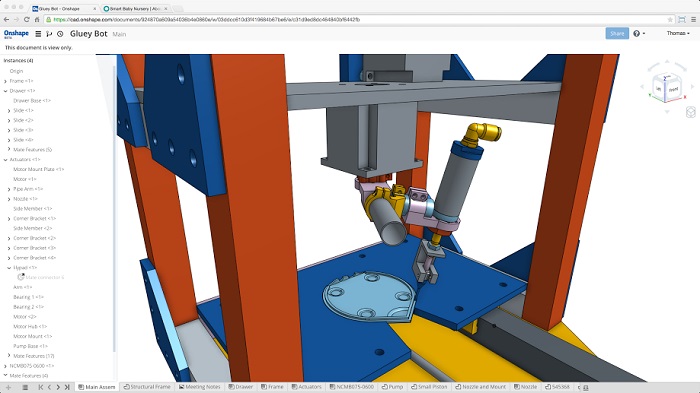Select Motor Mount Plate <1> in tree
The image size is (700, 393).
(x=38, y=170)
